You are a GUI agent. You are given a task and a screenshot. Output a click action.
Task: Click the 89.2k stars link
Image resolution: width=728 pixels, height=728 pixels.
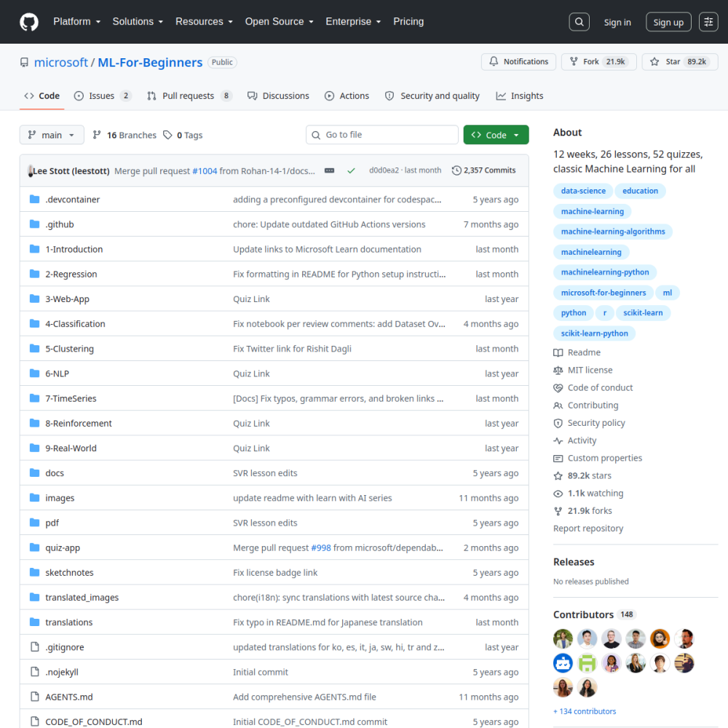pos(582,476)
